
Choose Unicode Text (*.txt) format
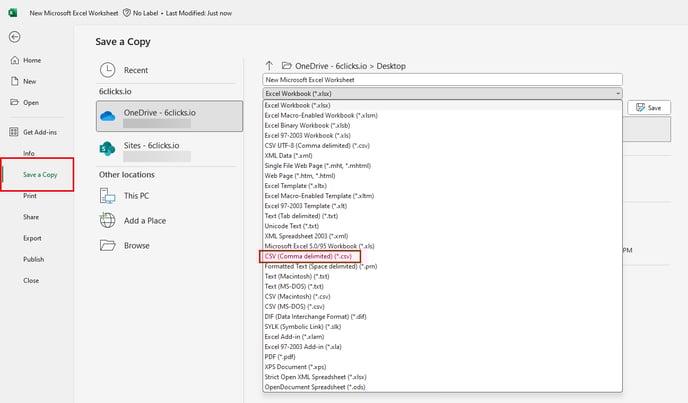(442, 226)
